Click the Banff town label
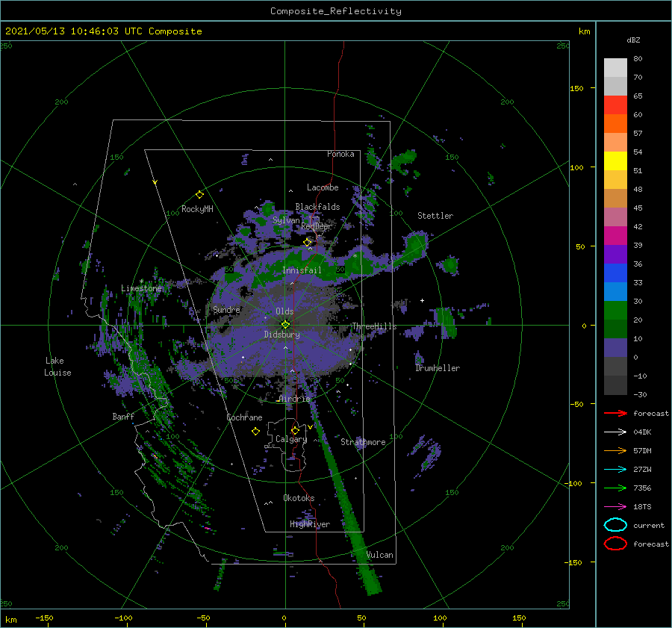The width and height of the screenshot is (672, 628). (123, 416)
